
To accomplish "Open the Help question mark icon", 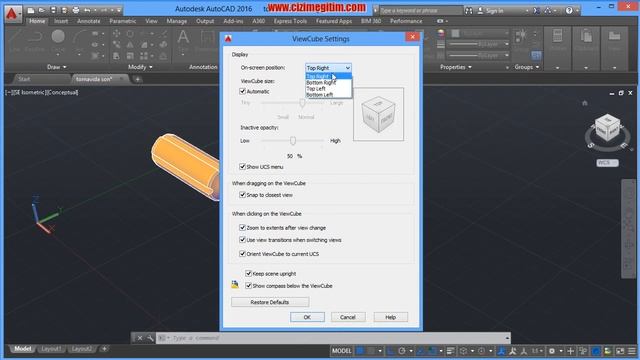I will pos(569,11).
